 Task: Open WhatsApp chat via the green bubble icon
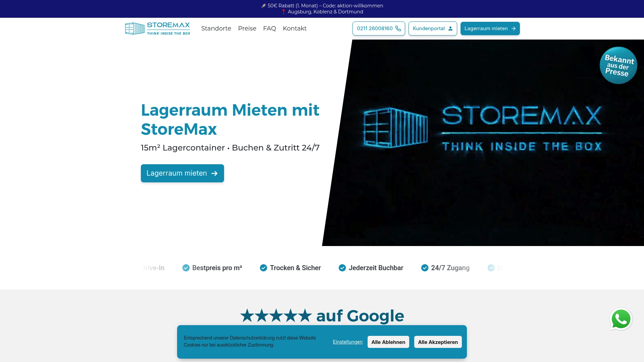(621, 319)
